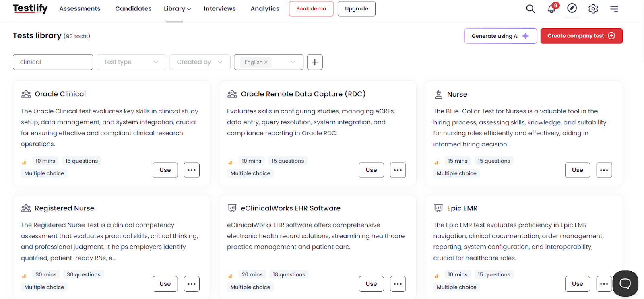Click the Book demo button
This screenshot has height=299, width=644.
(x=311, y=9)
